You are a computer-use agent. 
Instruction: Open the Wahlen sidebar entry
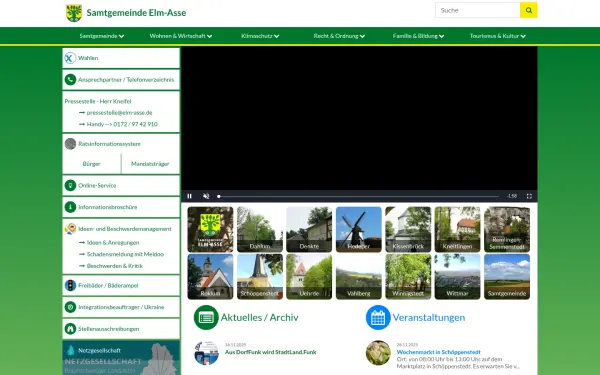[121, 58]
